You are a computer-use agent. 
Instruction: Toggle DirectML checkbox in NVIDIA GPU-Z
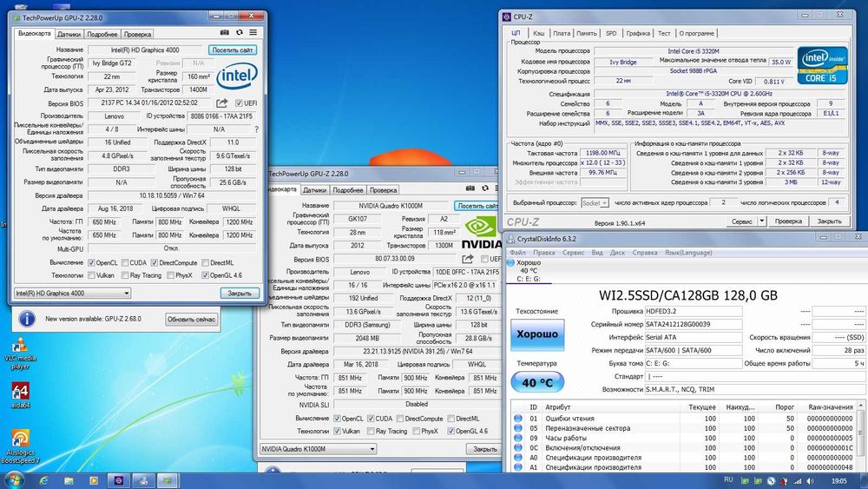(451, 419)
